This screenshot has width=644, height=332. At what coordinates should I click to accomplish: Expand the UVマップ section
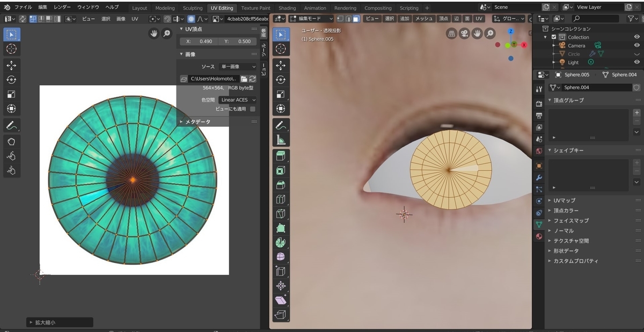click(x=564, y=200)
